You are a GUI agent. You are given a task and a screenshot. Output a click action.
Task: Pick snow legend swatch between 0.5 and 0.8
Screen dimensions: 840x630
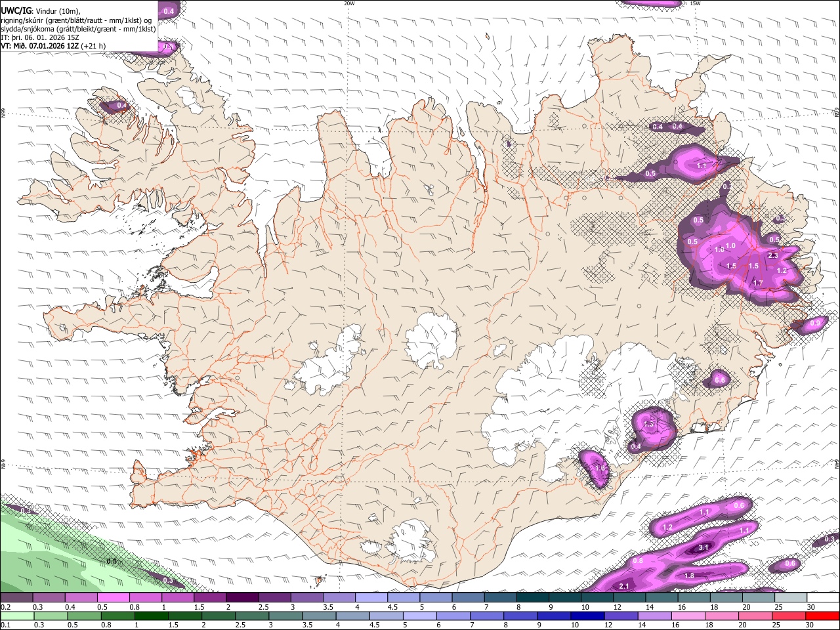pos(114,597)
